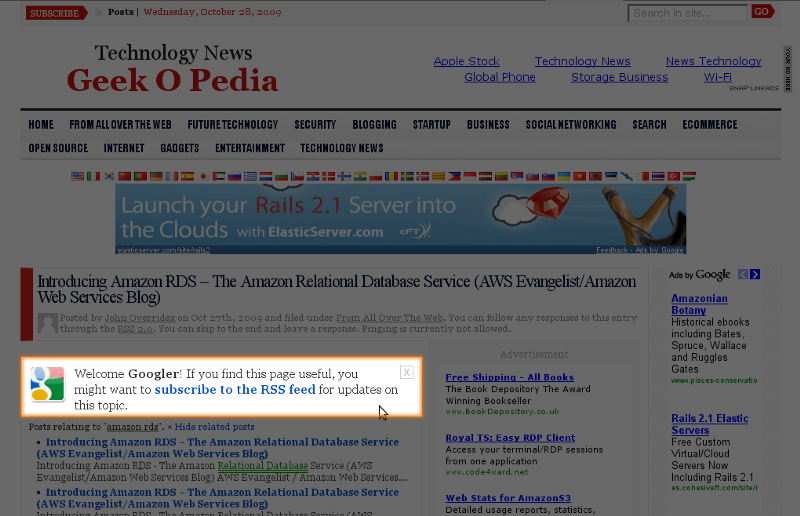Select the Japanese flag translation icon
The image size is (800, 516).
pyautogui.click(x=203, y=176)
